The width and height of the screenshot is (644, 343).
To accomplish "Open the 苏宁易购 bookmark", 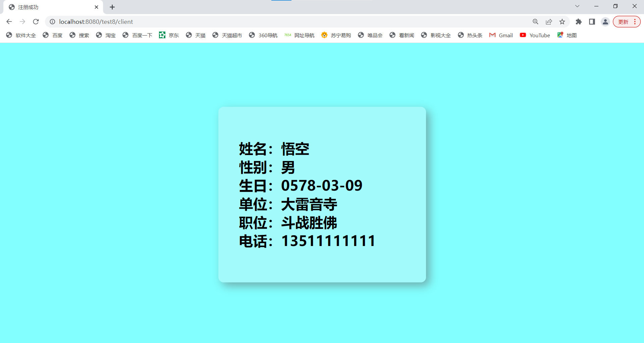I will 336,35.
